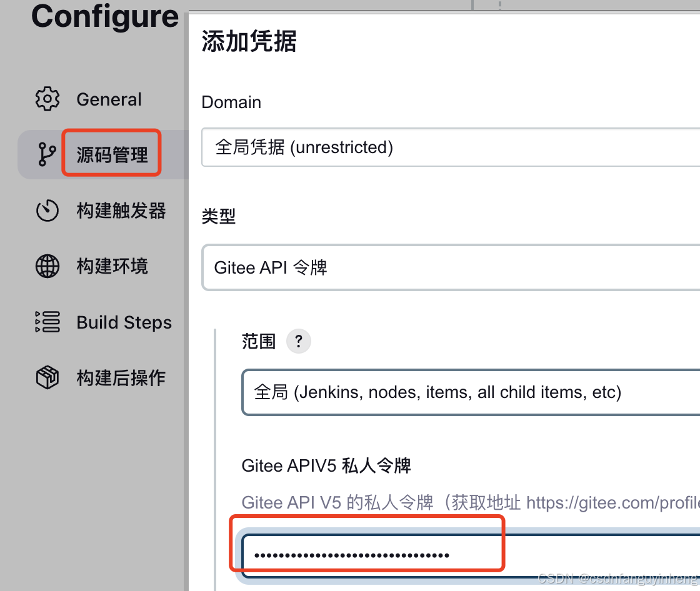Click the 构建后操作 package icon
The height and width of the screenshot is (591, 700).
click(47, 377)
